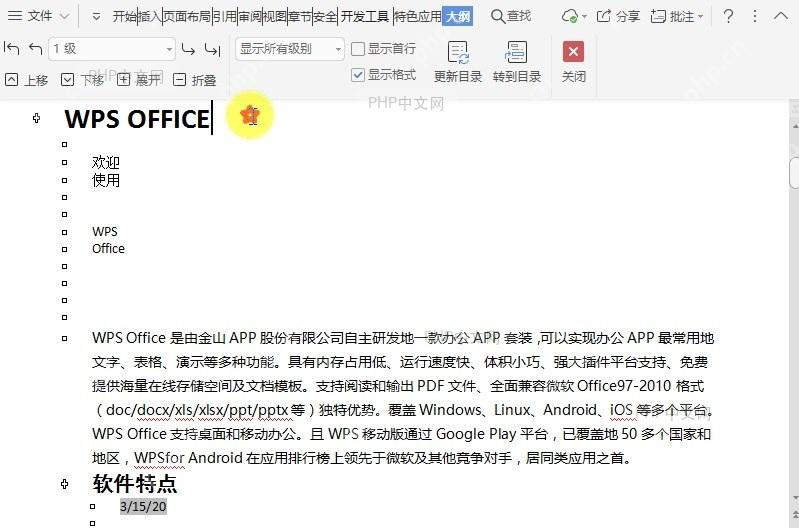
Task: Open the 1 级 outline level combo box
Action: coord(112,48)
